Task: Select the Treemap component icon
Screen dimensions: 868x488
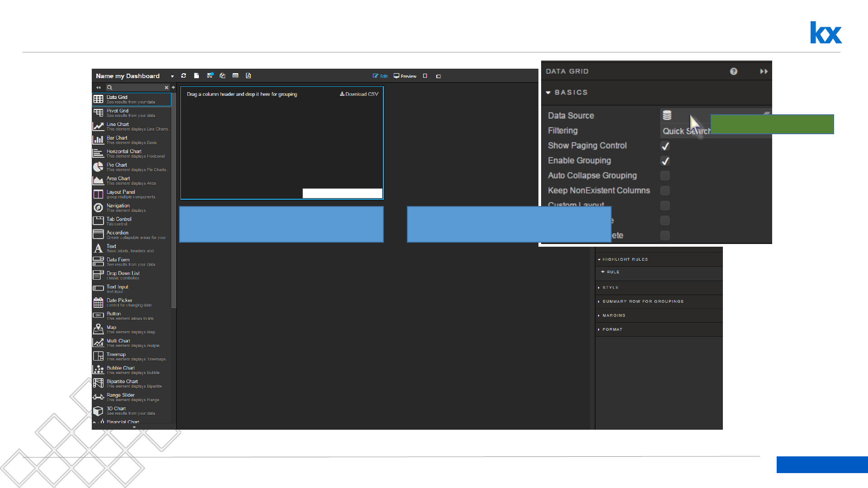Action: 98,356
